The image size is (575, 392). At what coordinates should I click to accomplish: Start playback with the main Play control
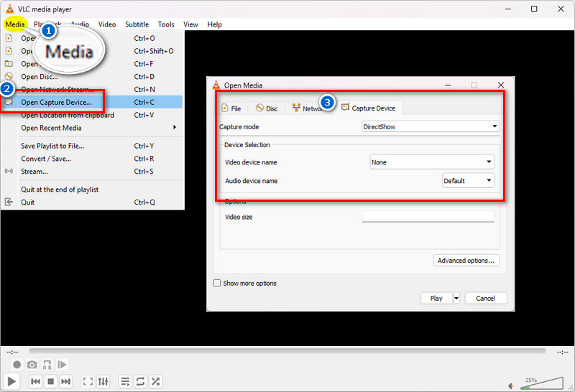11,381
